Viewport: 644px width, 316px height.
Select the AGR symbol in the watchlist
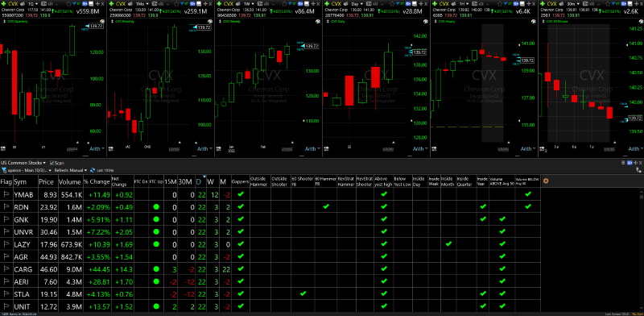click(20, 256)
